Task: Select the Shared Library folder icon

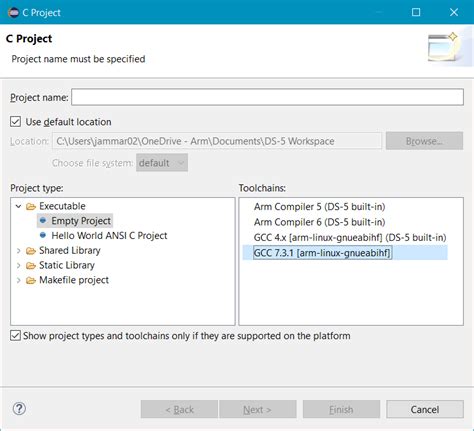Action: tap(31, 251)
